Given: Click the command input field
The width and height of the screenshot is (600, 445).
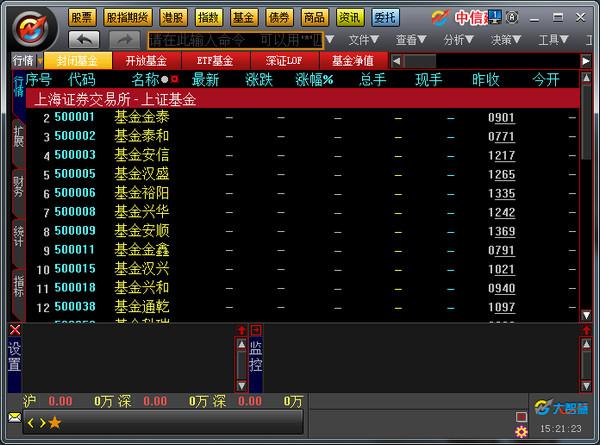Looking at the screenshot, I should [x=236, y=40].
